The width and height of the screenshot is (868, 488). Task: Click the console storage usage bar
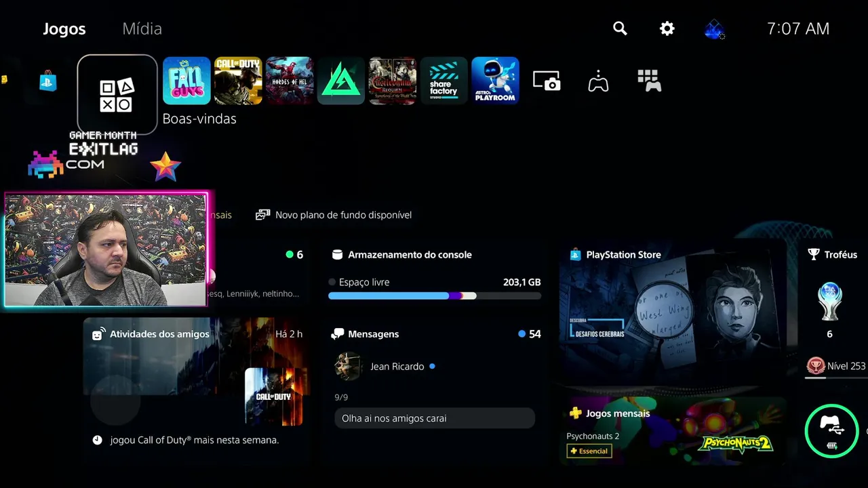click(x=435, y=296)
